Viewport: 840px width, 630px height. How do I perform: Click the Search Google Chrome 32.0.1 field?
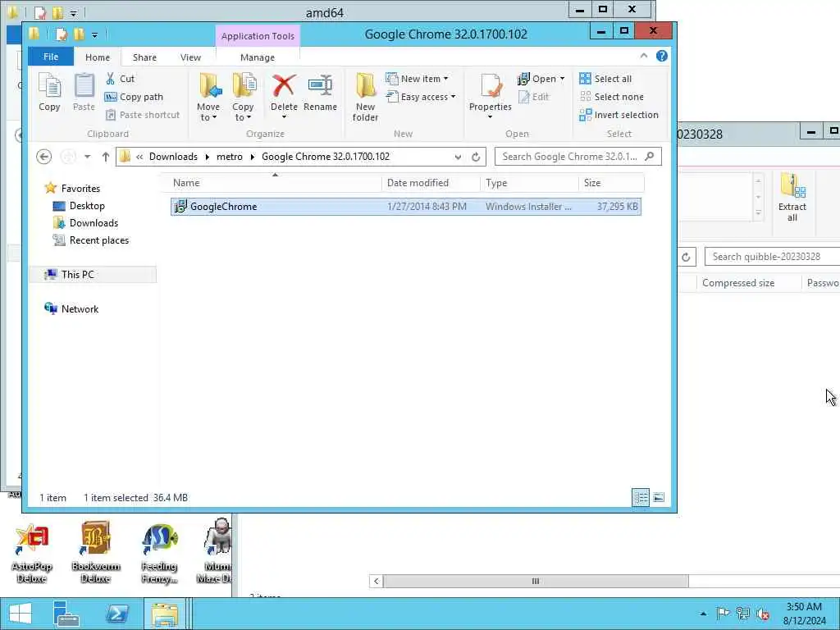(x=578, y=157)
